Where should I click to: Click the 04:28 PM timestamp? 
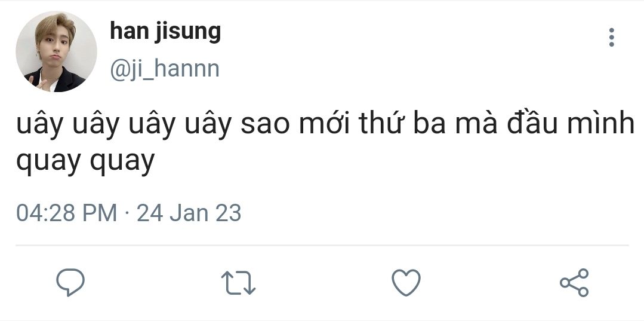[x=66, y=212]
